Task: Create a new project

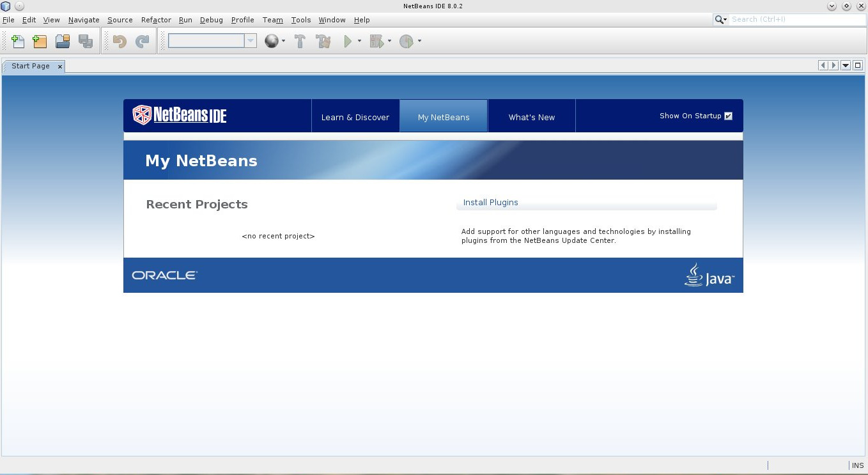Action: tap(39, 41)
